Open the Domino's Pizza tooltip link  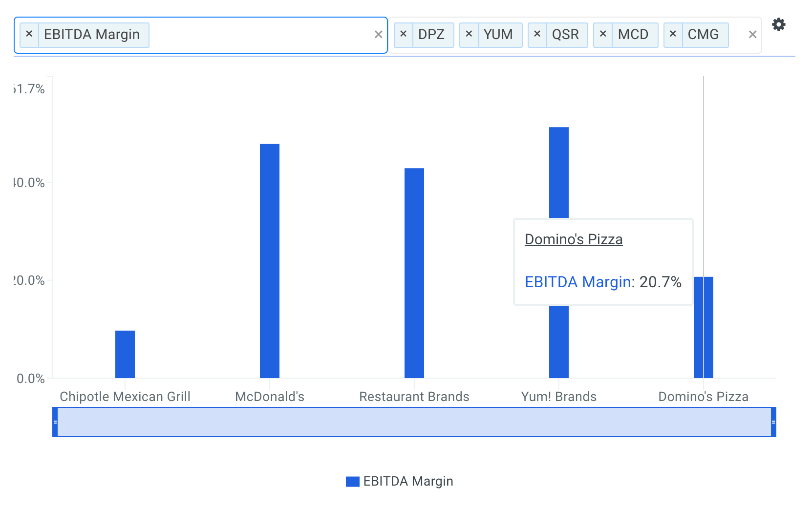574,239
